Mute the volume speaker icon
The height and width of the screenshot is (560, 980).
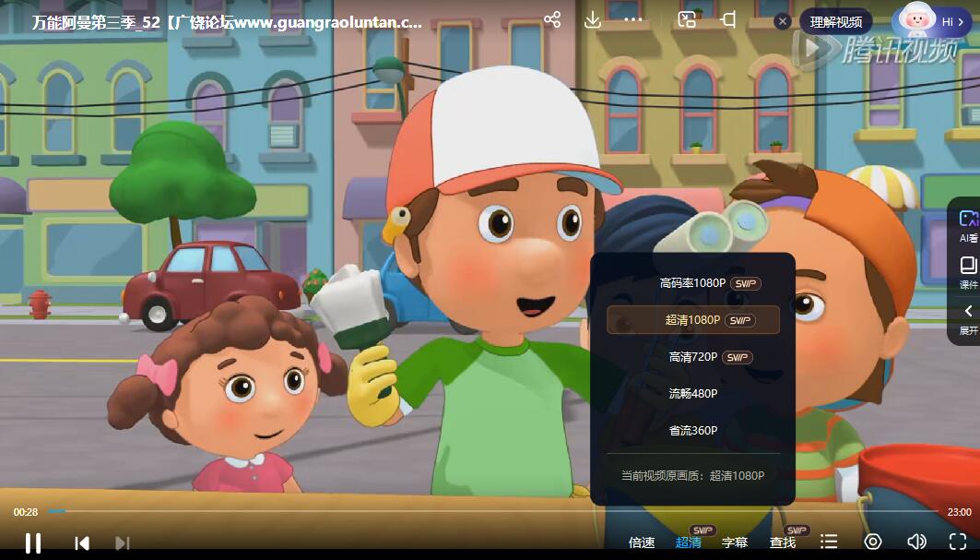(x=915, y=542)
